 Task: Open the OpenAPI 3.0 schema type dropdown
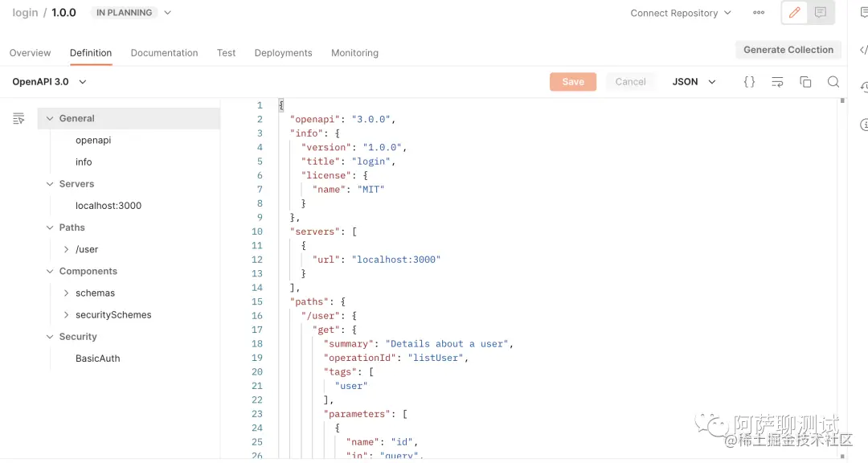click(49, 82)
